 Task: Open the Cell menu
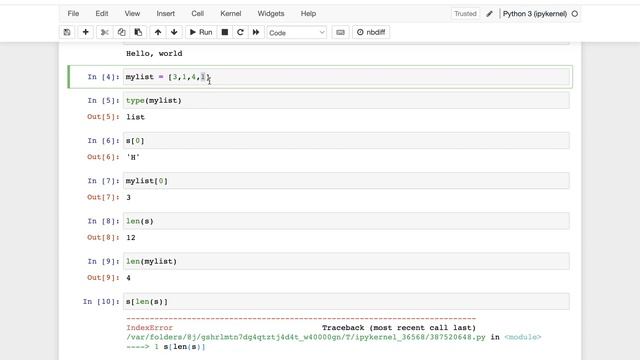[198, 13]
